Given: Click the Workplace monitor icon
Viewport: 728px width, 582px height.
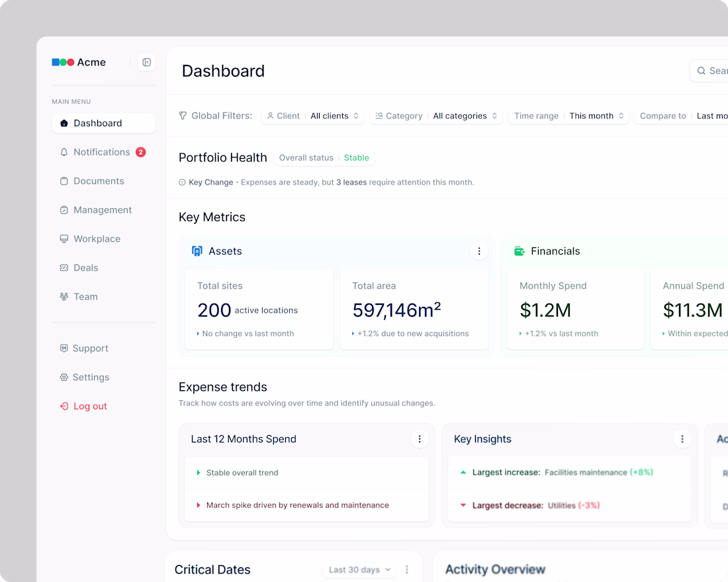Looking at the screenshot, I should tap(64, 239).
